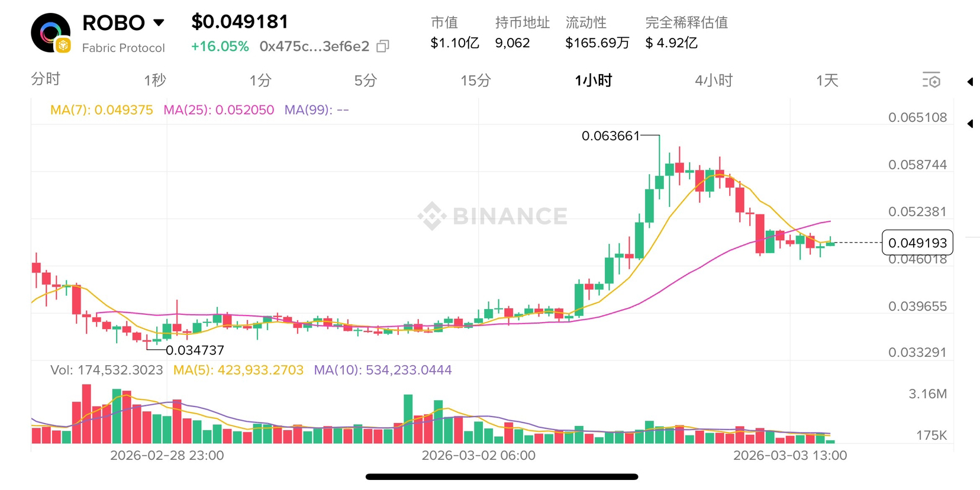Select the 1天 timeframe
980x490 pixels.
(827, 80)
